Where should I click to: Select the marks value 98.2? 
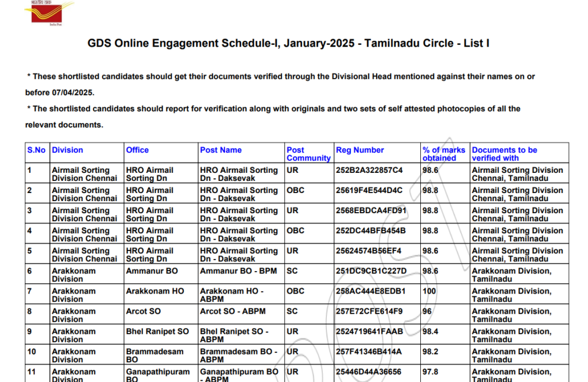431,352
